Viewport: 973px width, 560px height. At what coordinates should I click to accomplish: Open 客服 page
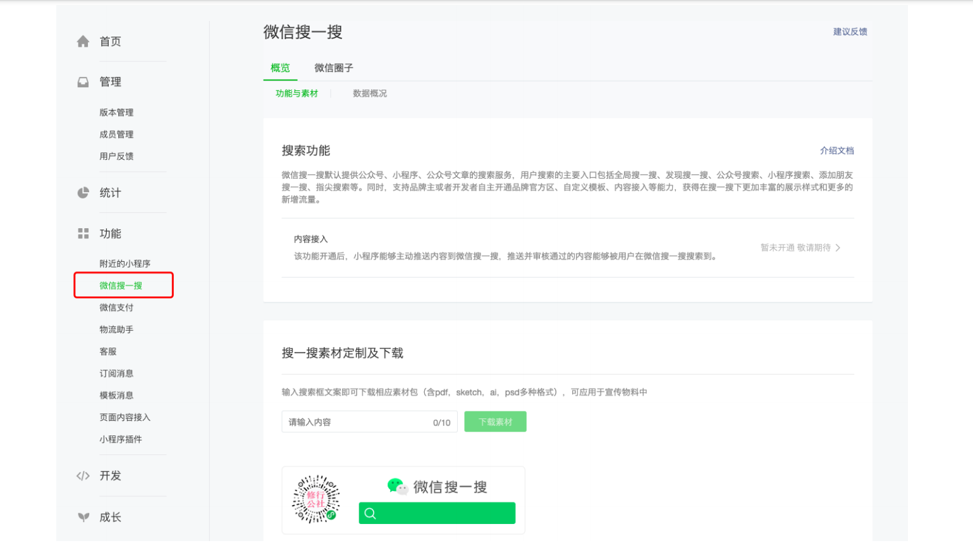(x=108, y=351)
